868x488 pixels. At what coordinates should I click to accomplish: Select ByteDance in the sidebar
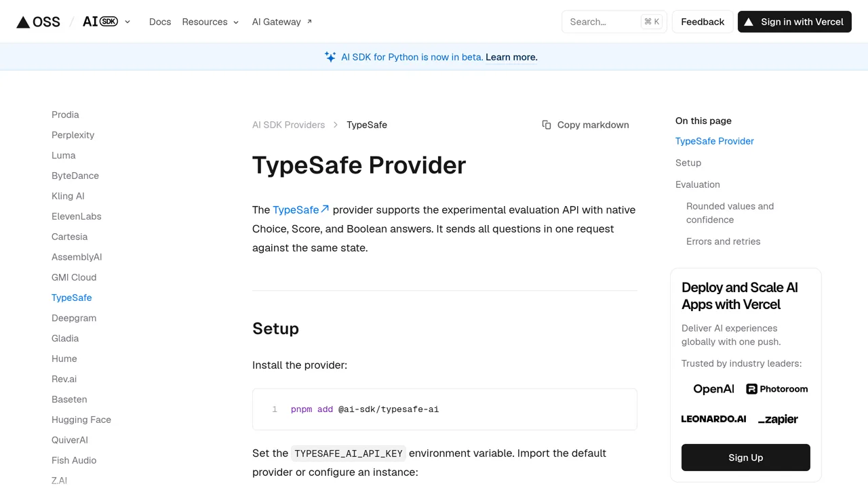tap(75, 176)
